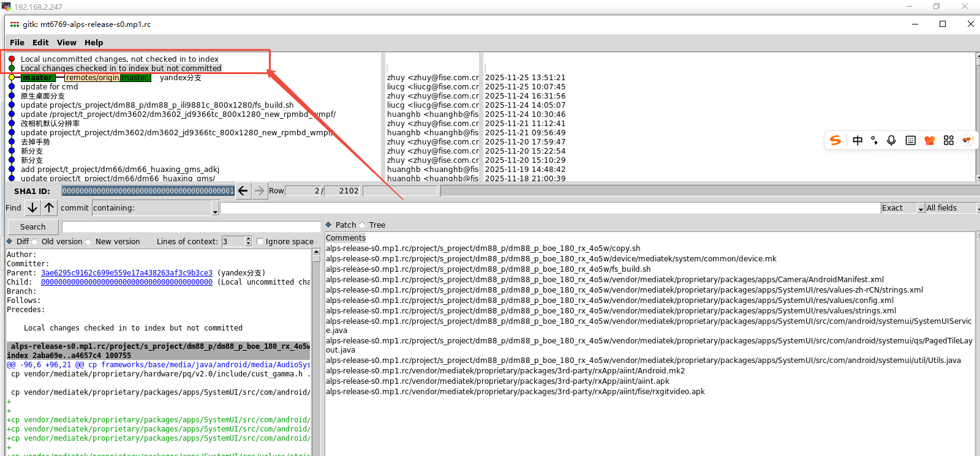The image size is (980, 456).
Task: Select 'add project/t_project/dm66' commit row
Action: click(120, 169)
